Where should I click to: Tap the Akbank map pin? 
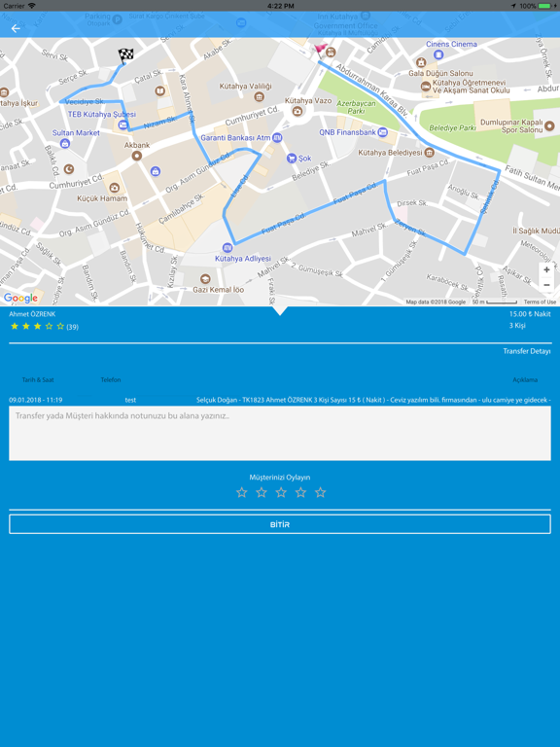pos(137,156)
